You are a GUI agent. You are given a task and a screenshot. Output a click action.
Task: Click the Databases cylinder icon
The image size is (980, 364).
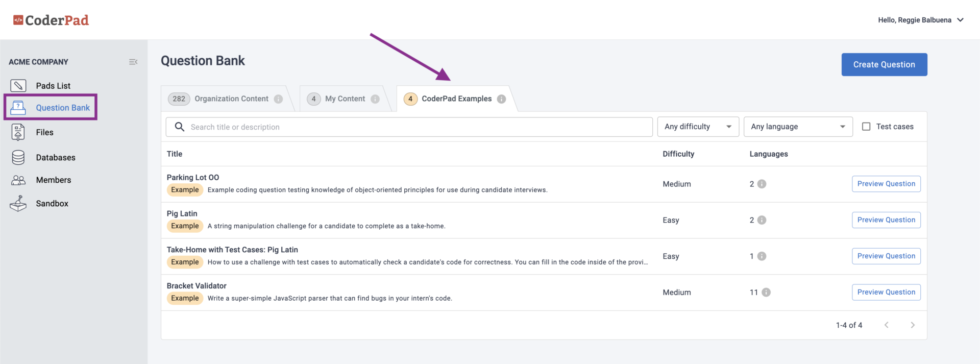point(18,158)
